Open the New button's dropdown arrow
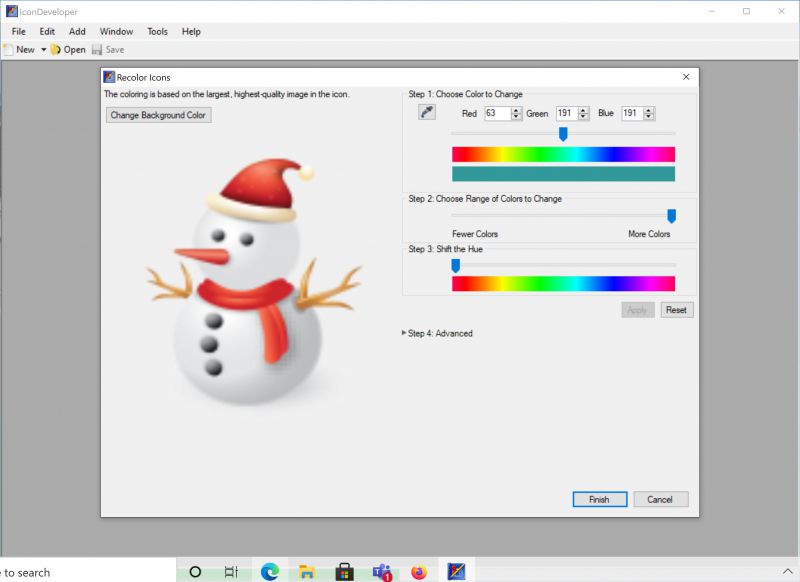This screenshot has width=800, height=582. 43,49
